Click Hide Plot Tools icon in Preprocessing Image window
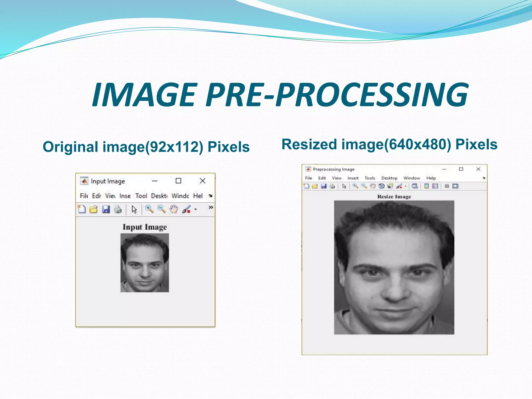 tap(447, 186)
